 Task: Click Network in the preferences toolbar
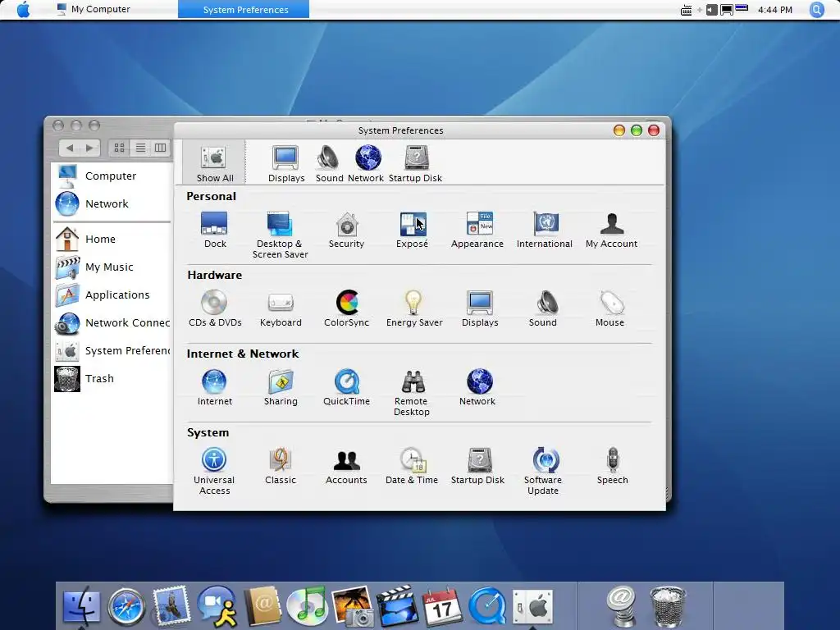coord(367,163)
